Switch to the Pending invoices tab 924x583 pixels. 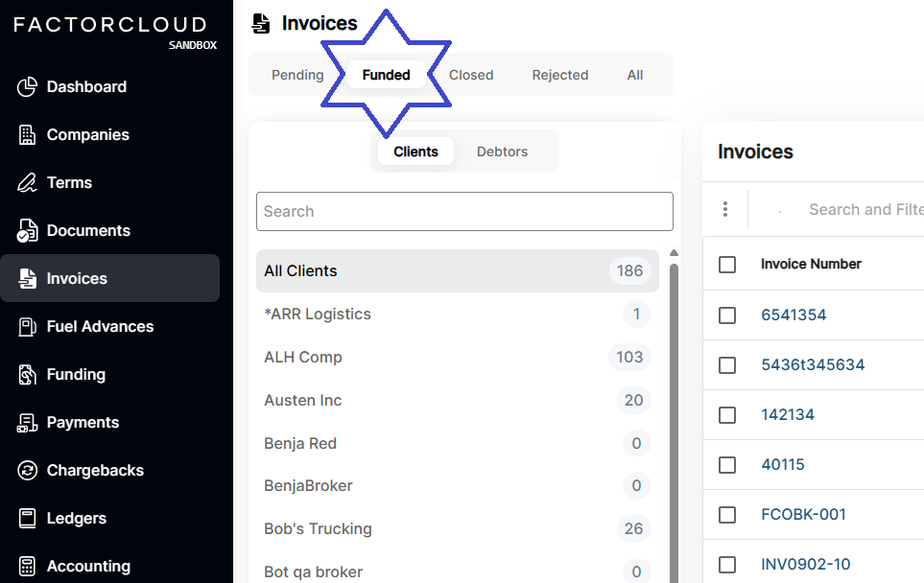tap(297, 75)
